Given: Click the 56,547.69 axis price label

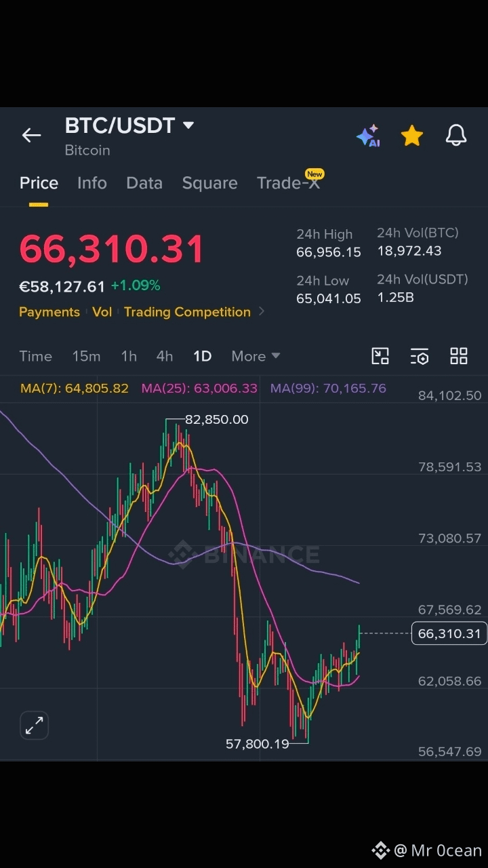Looking at the screenshot, I should [x=450, y=751].
